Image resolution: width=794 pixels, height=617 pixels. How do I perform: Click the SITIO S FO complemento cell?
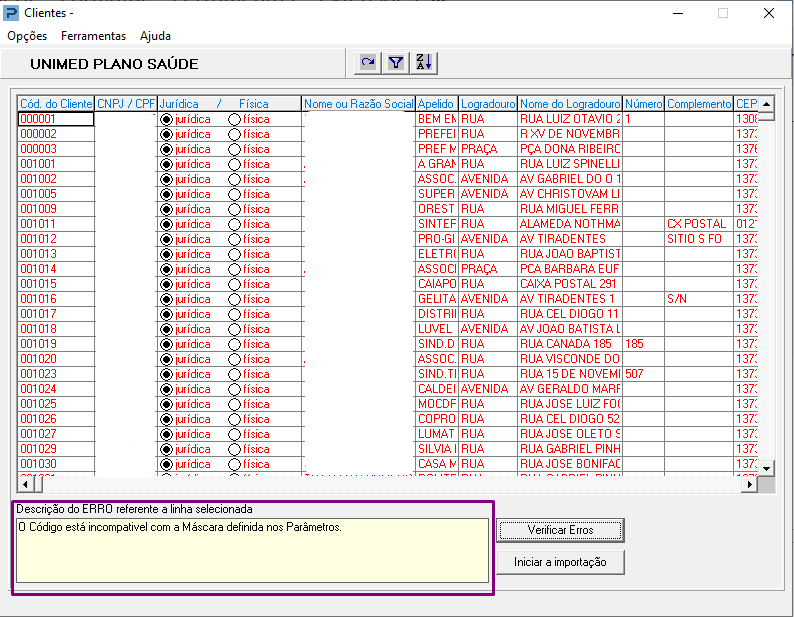tap(699, 239)
